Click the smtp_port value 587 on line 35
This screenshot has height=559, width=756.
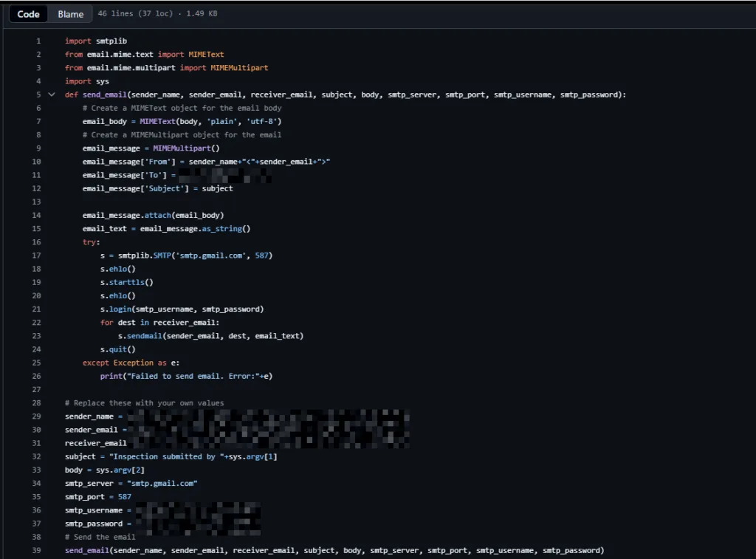[x=123, y=497]
